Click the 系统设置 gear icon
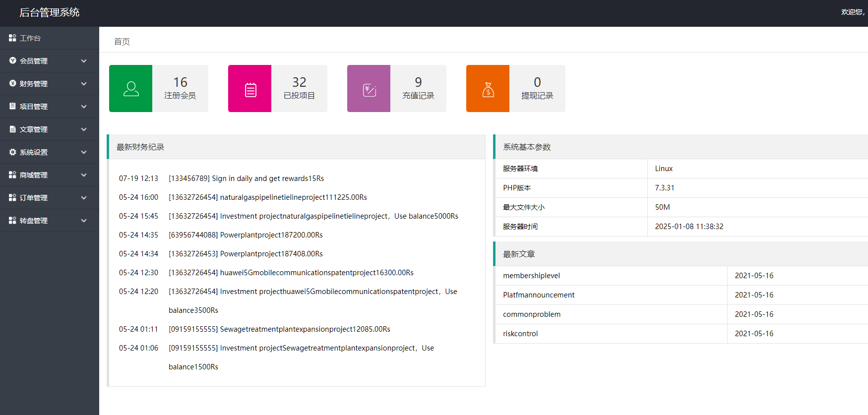The height and width of the screenshot is (415, 868). point(12,152)
